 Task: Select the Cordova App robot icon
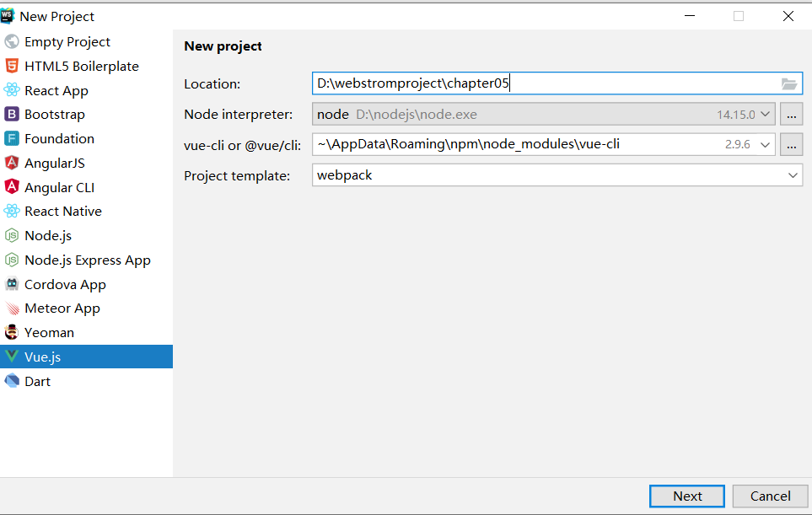12,285
